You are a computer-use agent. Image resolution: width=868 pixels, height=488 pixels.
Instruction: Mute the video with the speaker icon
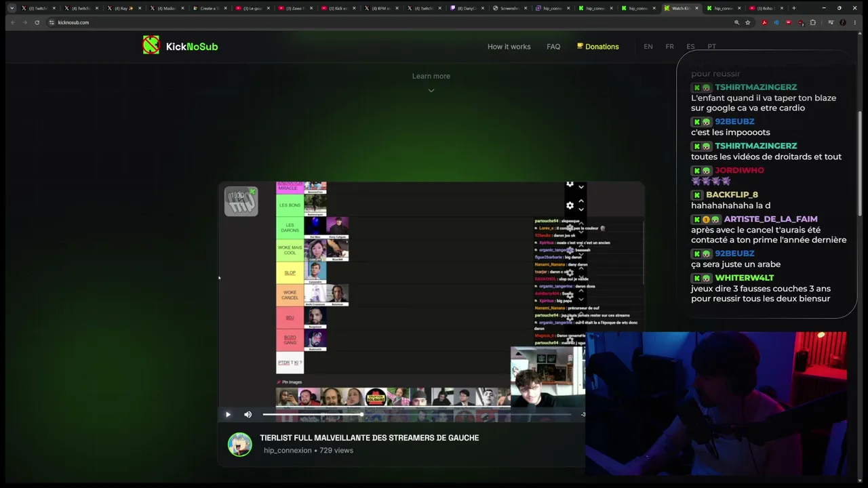[x=248, y=414]
